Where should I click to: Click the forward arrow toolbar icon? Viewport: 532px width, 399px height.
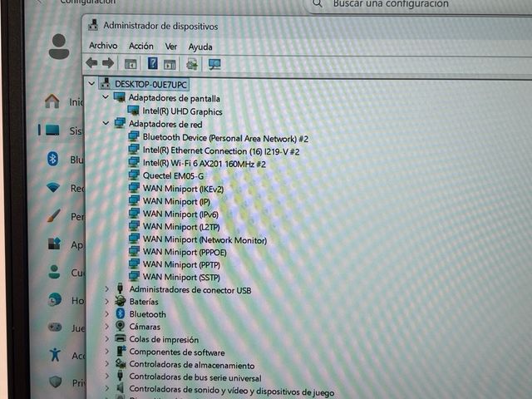(x=108, y=63)
